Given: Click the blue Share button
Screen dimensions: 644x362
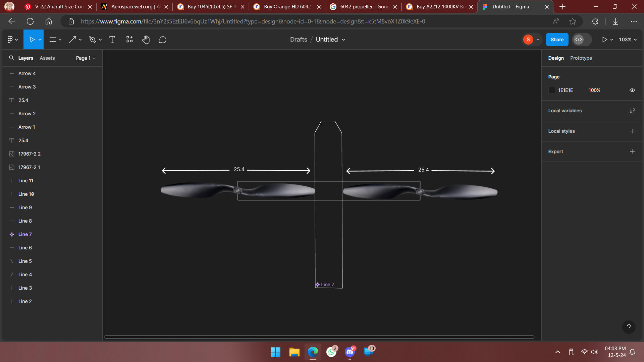Looking at the screenshot, I should [557, 40].
